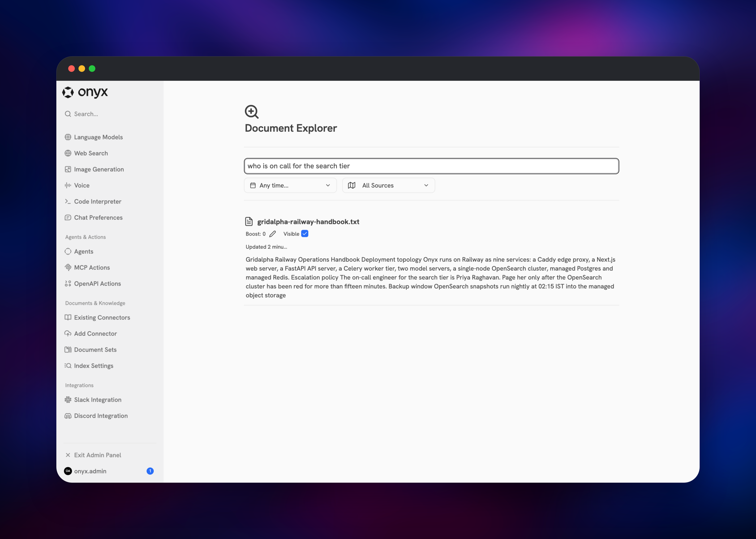This screenshot has height=539, width=756.
Task: Open the Any time date filter dropdown
Action: (290, 185)
